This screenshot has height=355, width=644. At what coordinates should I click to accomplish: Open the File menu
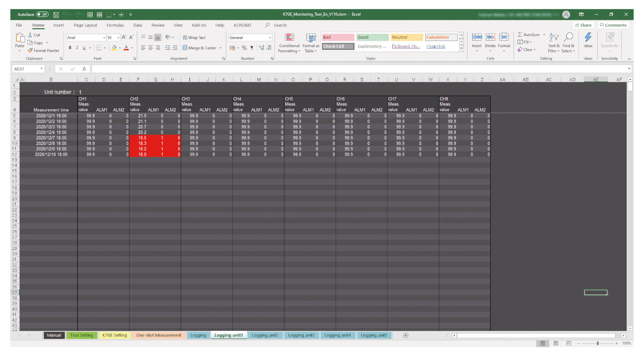coord(19,25)
